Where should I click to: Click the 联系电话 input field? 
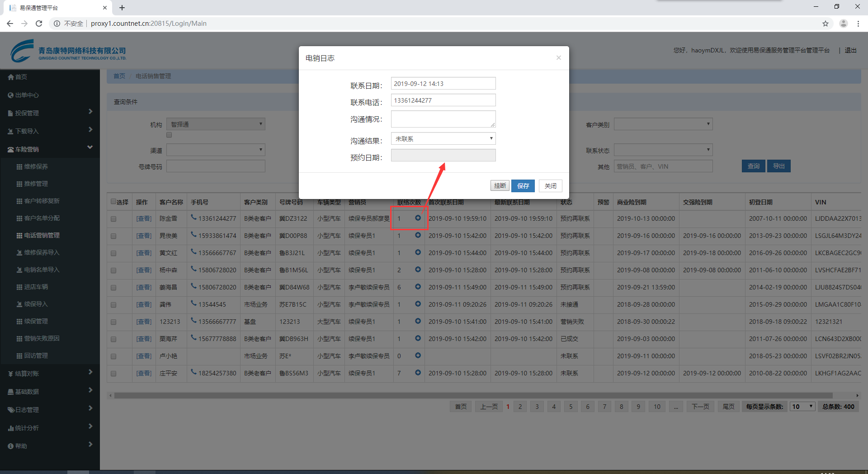point(443,100)
